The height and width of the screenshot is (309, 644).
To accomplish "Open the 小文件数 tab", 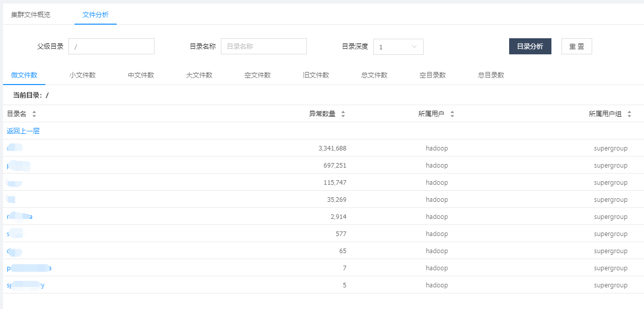I will pyautogui.click(x=83, y=75).
